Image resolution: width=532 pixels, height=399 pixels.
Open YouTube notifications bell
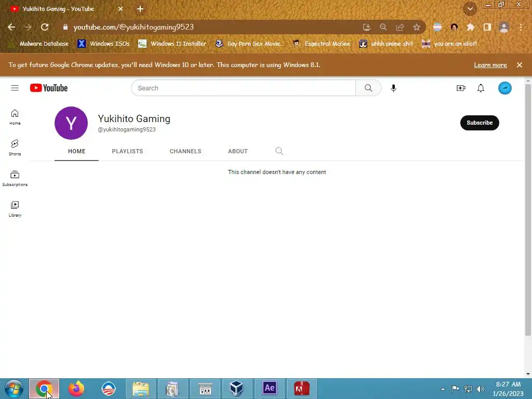(481, 88)
